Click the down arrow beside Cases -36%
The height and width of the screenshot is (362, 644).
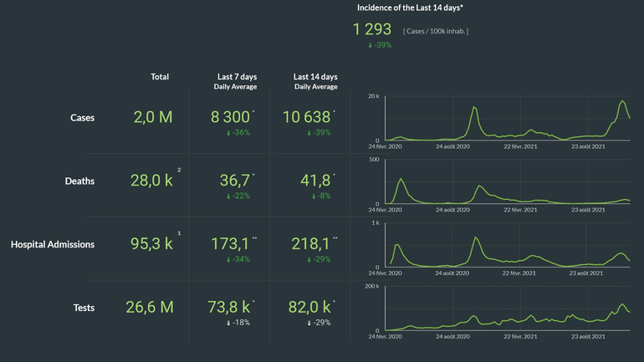pos(228,133)
